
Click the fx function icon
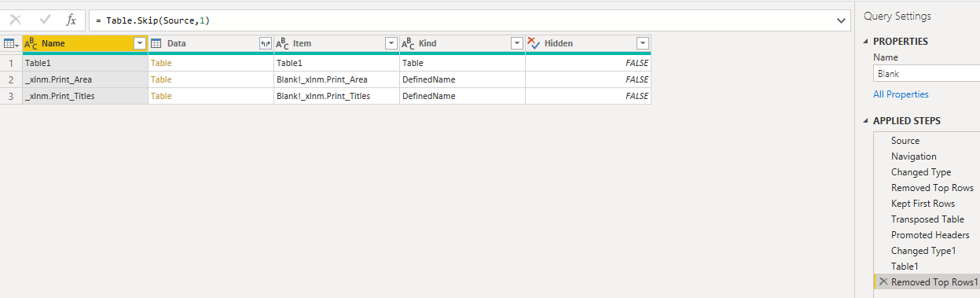pyautogui.click(x=72, y=20)
